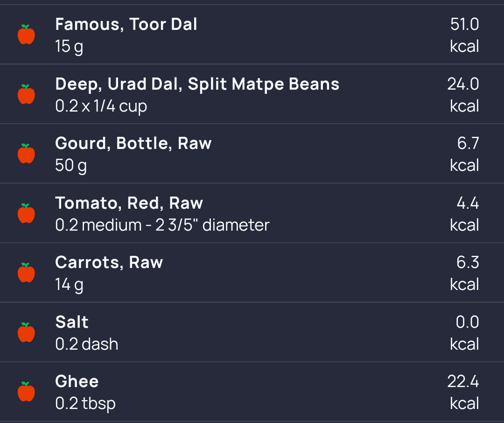The width and height of the screenshot is (504, 423).
Task: Select the Ghee food title
Action: 77,381
